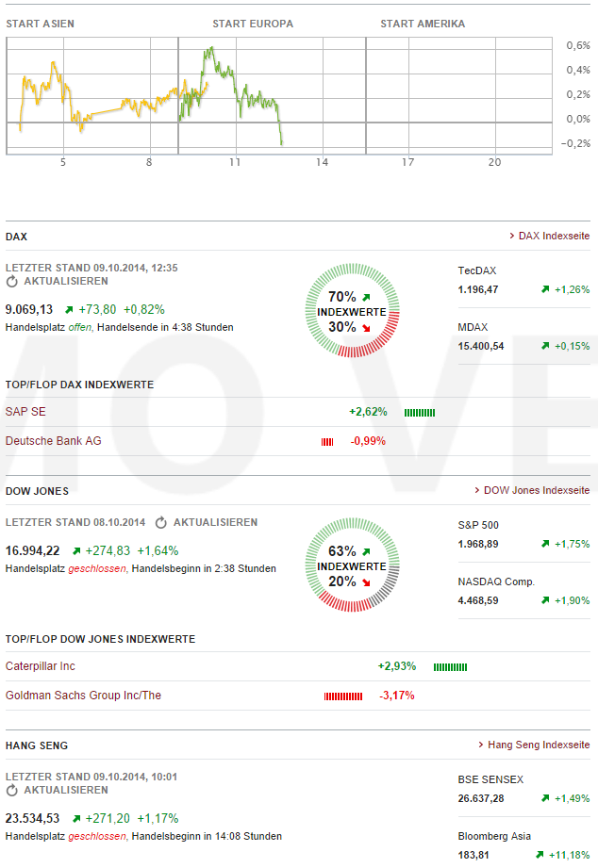Click the Hang Seng refresh icon
Screen dimensions: 598x868
click(x=12, y=790)
